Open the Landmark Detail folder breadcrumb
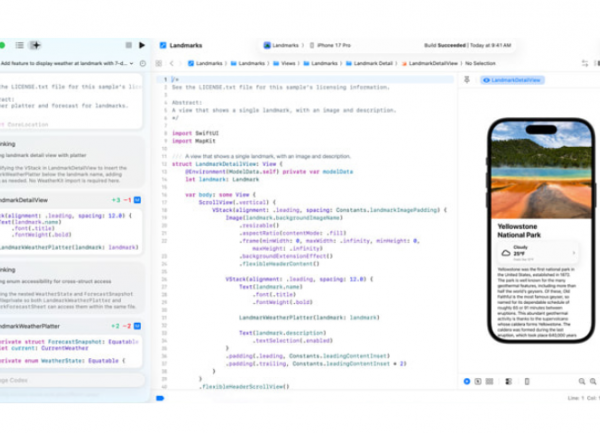600x433 pixels. tap(369, 63)
